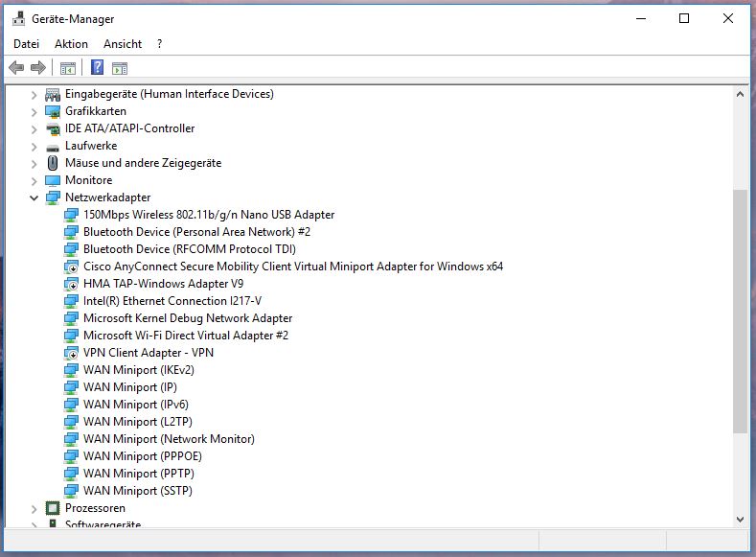Viewport: 756px width, 557px height.
Task: Click the vertical scrollbar thumb
Action: click(740, 311)
